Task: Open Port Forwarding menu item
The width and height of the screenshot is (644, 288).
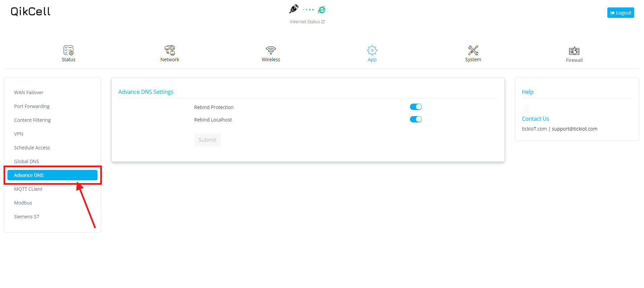Action: coord(32,106)
